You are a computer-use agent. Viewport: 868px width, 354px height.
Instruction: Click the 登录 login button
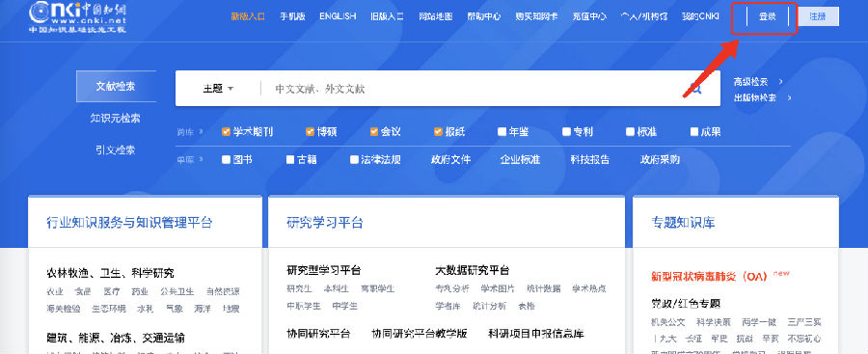pos(768,16)
